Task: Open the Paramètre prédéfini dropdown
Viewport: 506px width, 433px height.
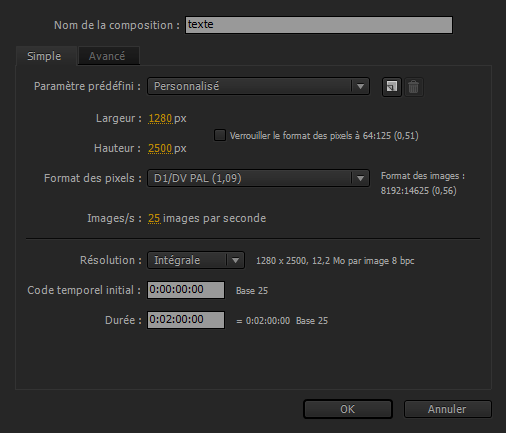Action: coord(258,86)
